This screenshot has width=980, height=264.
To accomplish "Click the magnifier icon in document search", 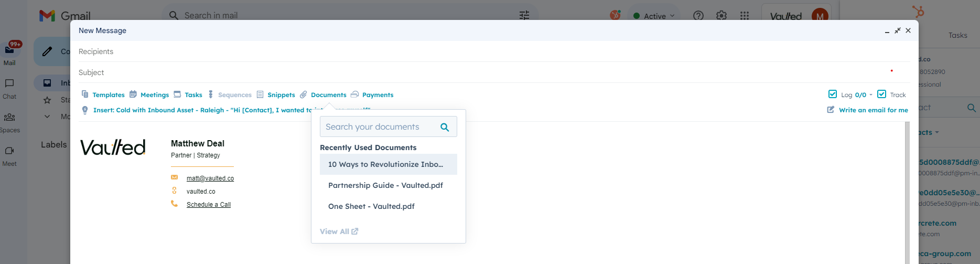I will pos(445,127).
